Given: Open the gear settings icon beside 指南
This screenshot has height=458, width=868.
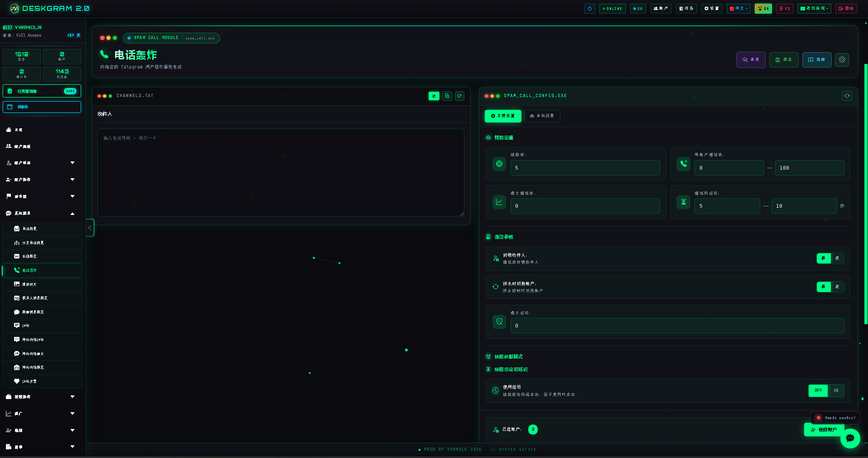Looking at the screenshot, I should pyautogui.click(x=842, y=59).
